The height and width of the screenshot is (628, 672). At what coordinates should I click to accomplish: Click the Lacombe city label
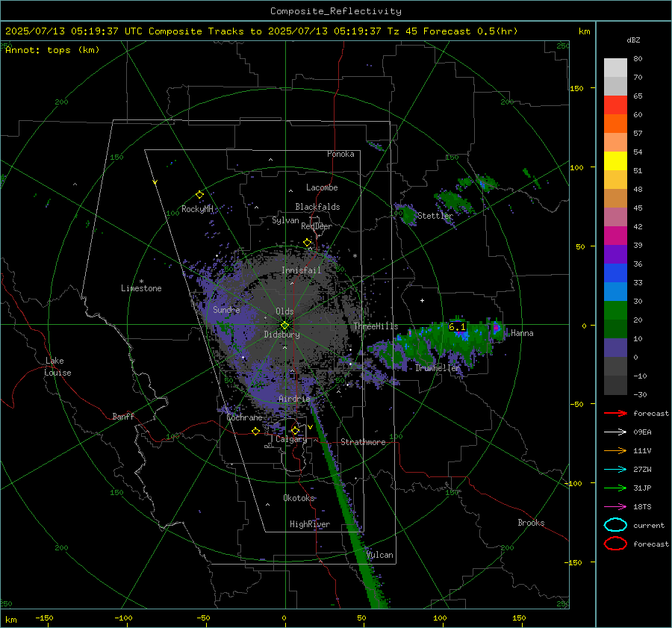(x=322, y=187)
